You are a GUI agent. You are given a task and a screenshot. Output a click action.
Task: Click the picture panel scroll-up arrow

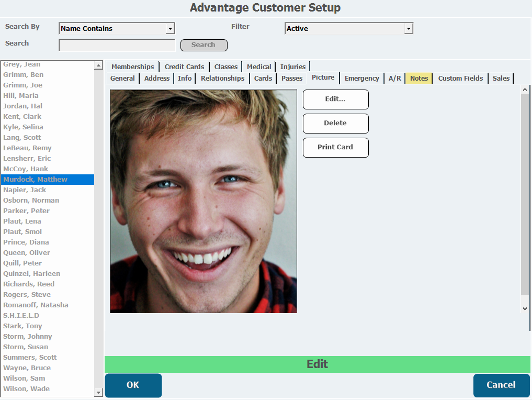point(525,90)
